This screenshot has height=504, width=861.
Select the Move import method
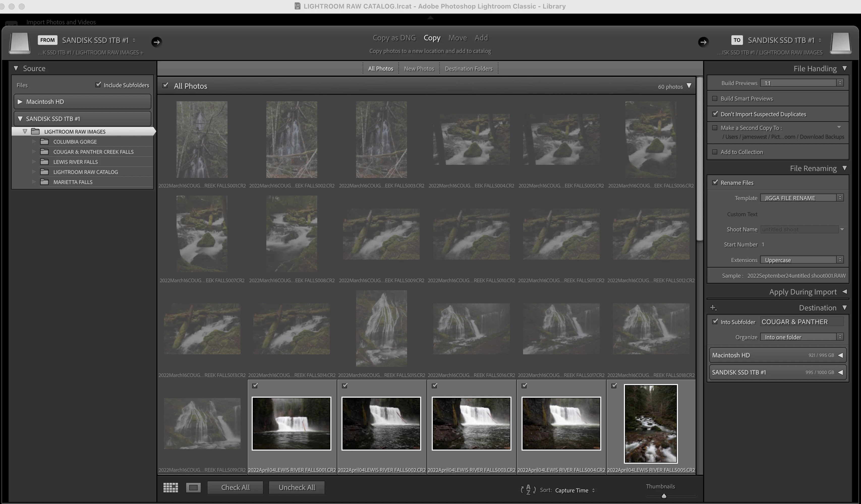457,38
